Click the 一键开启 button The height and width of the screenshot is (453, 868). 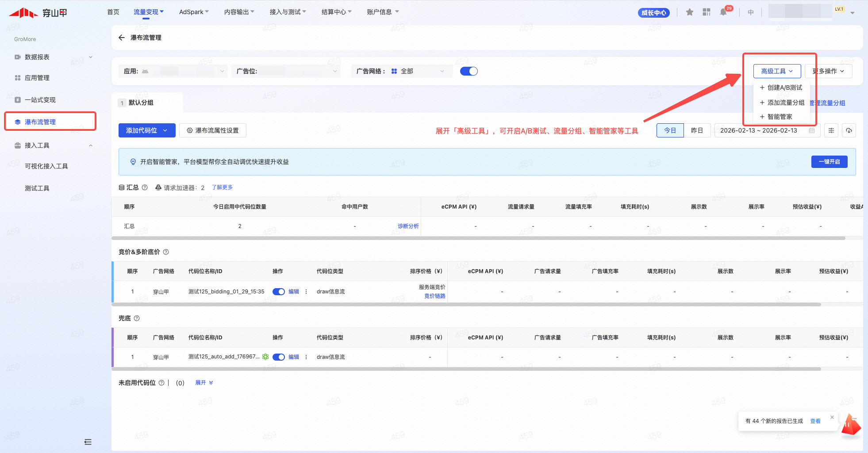click(829, 162)
